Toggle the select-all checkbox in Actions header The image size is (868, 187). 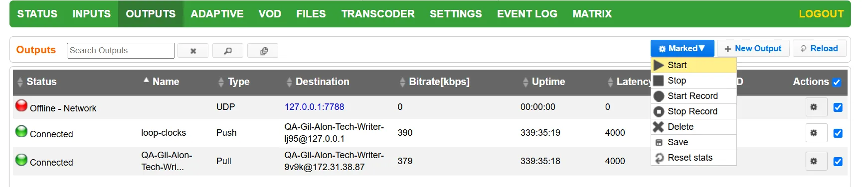click(x=837, y=83)
